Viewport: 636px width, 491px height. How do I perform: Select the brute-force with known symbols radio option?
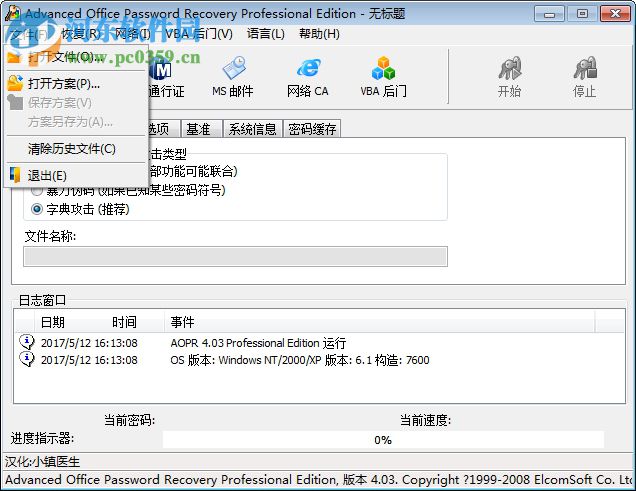point(37,190)
